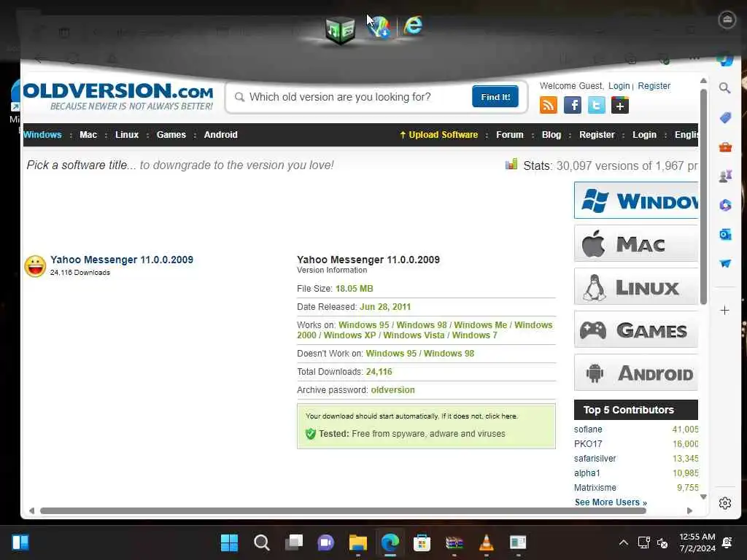This screenshot has height=560, width=747.
Task: Add a sidebar app with plus icon
Action: click(724, 311)
